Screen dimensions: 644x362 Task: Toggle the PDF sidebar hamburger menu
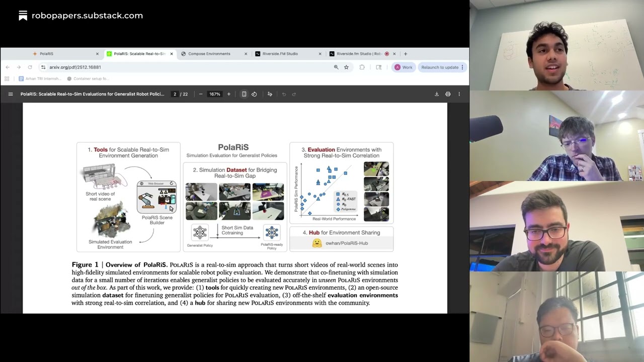pyautogui.click(x=11, y=94)
